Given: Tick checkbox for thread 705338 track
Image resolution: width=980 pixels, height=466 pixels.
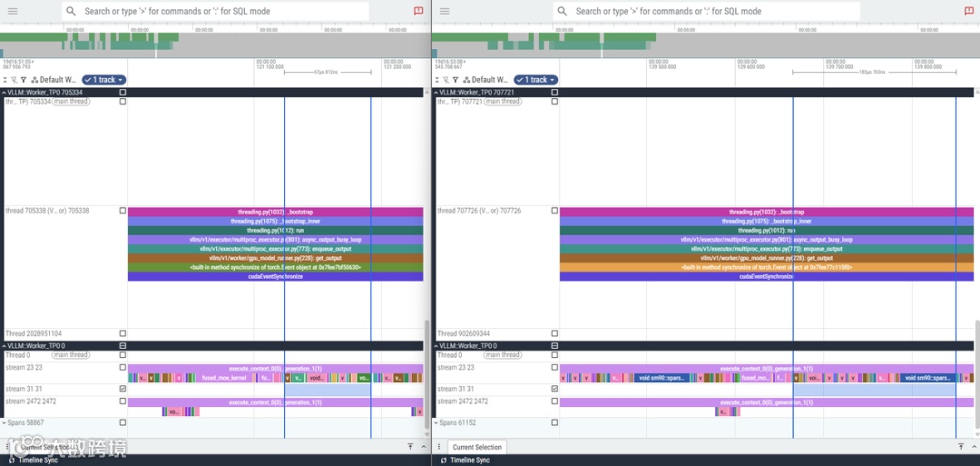Looking at the screenshot, I should [x=123, y=211].
